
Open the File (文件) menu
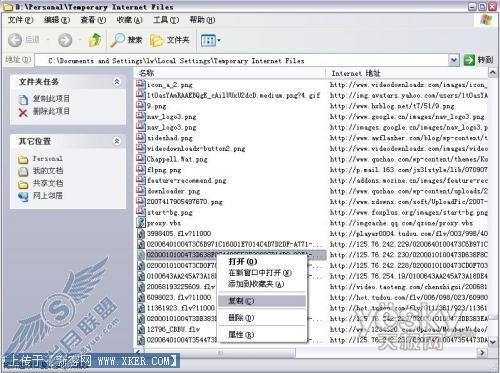[x=20, y=20]
